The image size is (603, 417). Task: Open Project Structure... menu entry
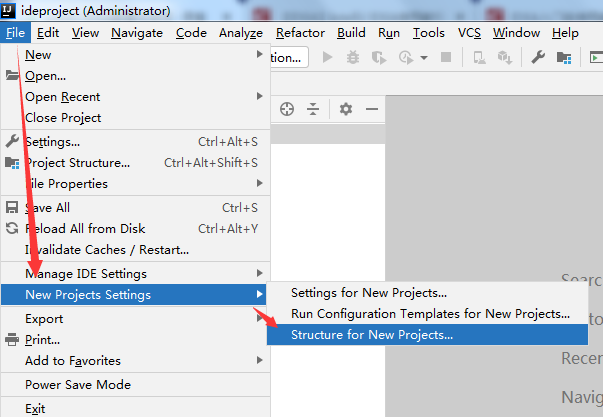tap(135, 163)
